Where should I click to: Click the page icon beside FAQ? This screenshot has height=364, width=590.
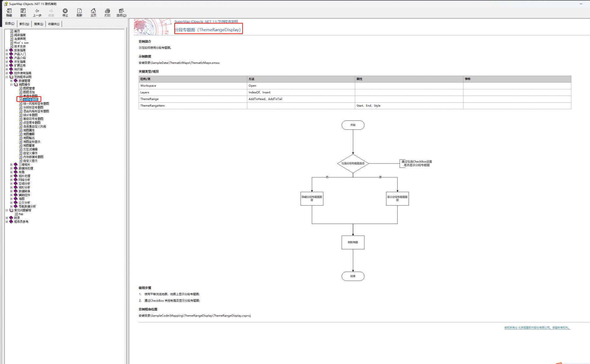16,214
